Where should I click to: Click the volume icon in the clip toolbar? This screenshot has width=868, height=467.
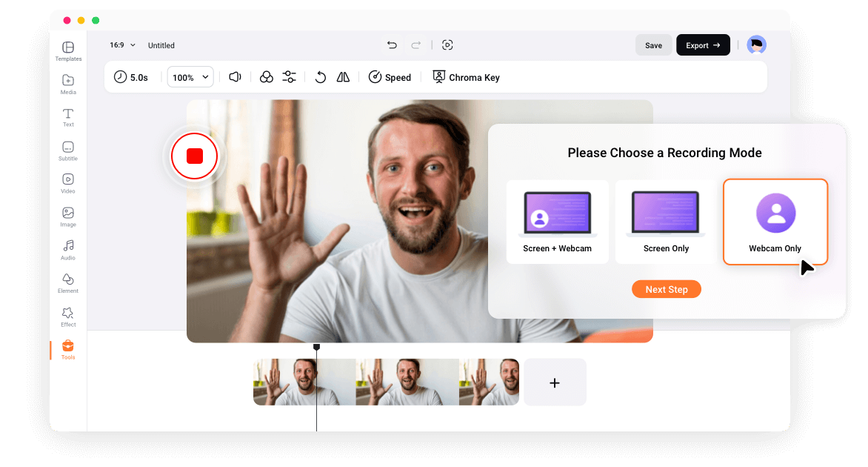pos(235,77)
